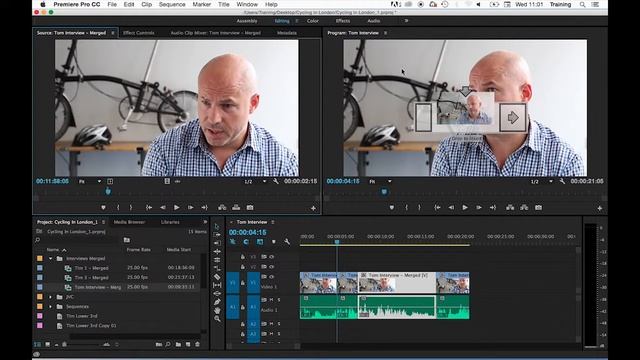
Task: Toggle V1 track output eye
Action: pos(271,277)
